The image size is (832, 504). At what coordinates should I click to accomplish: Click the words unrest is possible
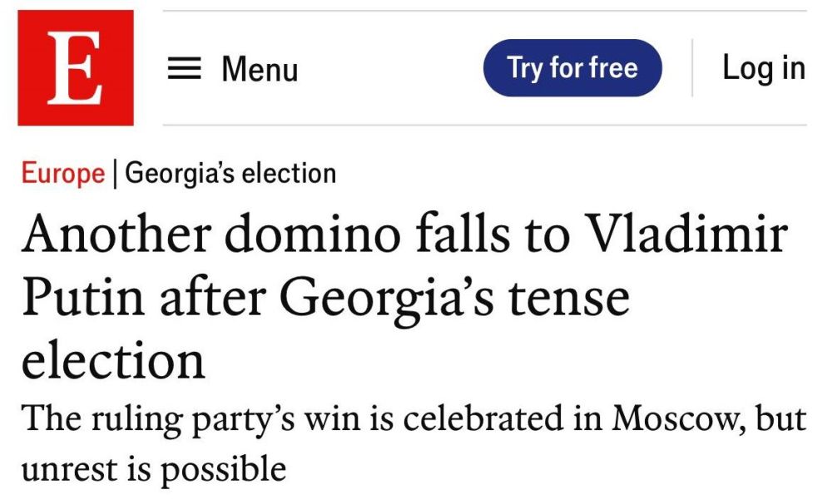coord(154,470)
